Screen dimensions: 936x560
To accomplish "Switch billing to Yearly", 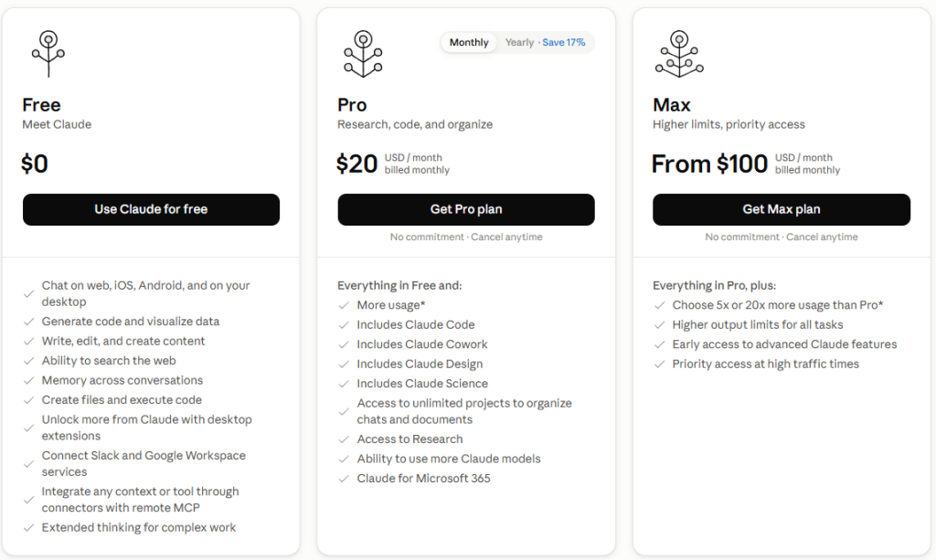I will pyautogui.click(x=519, y=42).
